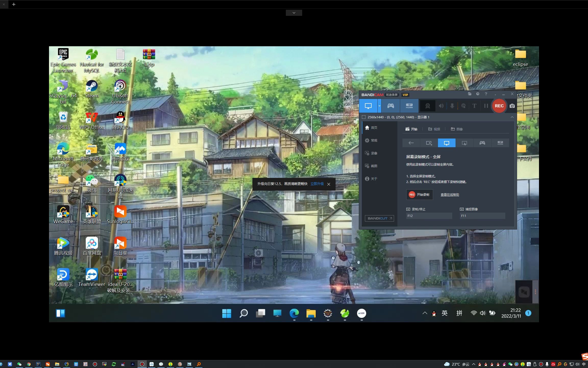Toggle the webcam overlay in Bandicam
The image size is (588, 368).
(428, 106)
